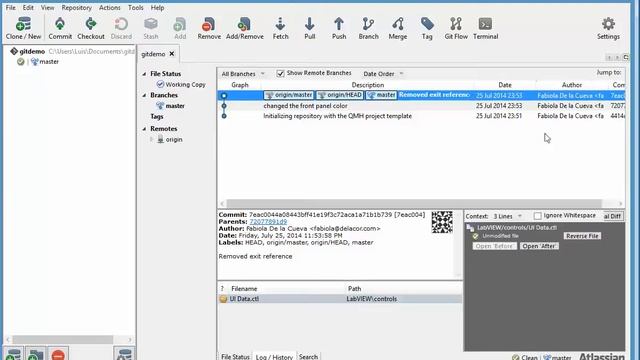Select gitdemo repository bookmark
This screenshot has width=640, height=360.
32,51
